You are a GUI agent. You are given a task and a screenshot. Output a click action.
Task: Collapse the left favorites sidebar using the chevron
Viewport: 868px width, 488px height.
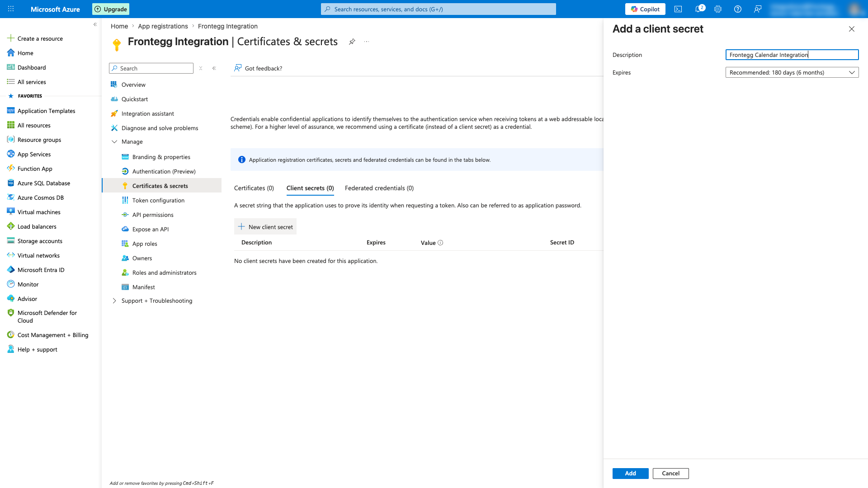[x=95, y=24]
